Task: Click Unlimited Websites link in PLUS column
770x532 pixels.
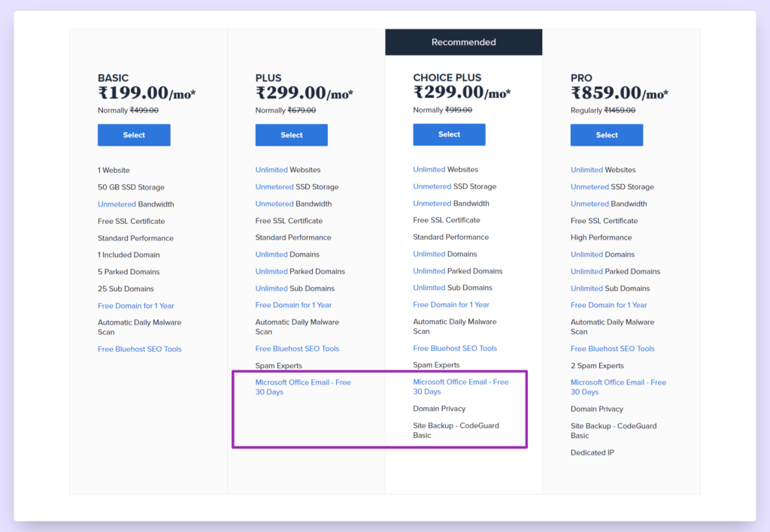Action: (271, 170)
